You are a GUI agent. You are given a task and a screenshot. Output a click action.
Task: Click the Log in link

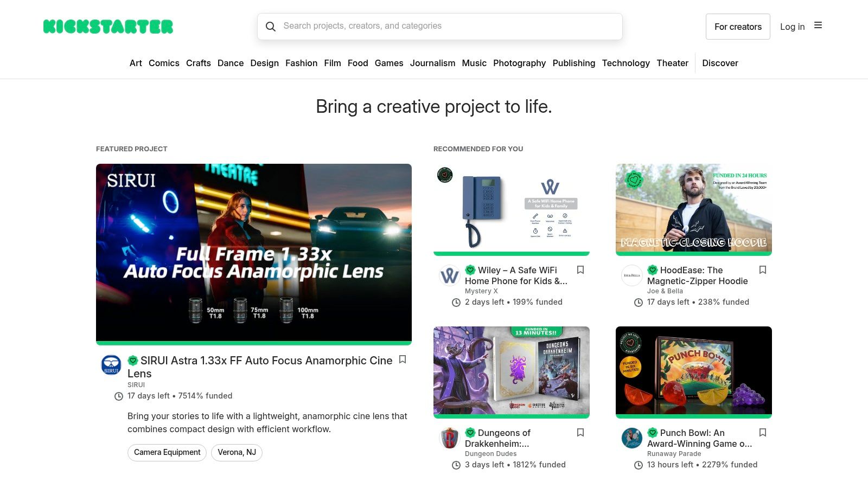pyautogui.click(x=793, y=26)
